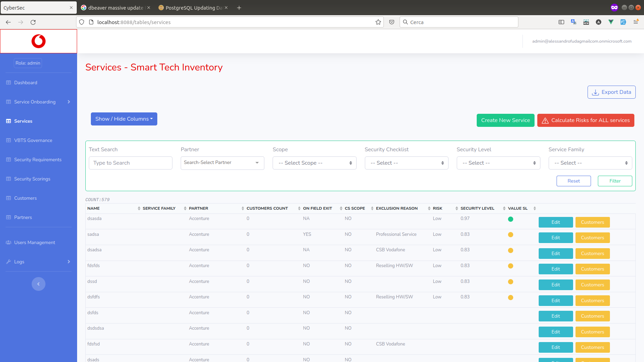Screen dimensions: 644x362
Task: Click the Create New Service button
Action: pyautogui.click(x=505, y=120)
